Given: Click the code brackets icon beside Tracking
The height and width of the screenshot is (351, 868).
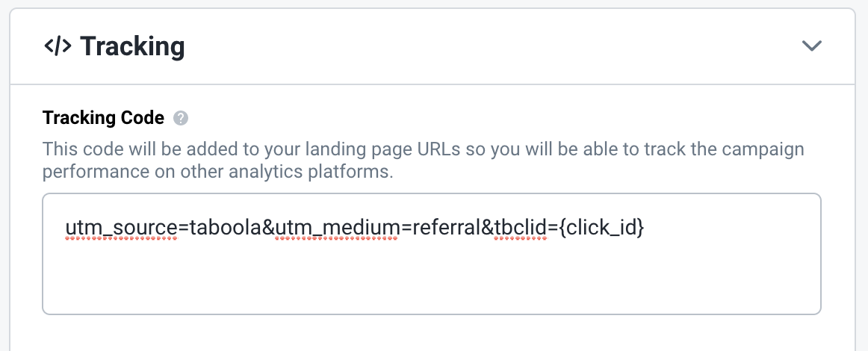Looking at the screenshot, I should [58, 46].
